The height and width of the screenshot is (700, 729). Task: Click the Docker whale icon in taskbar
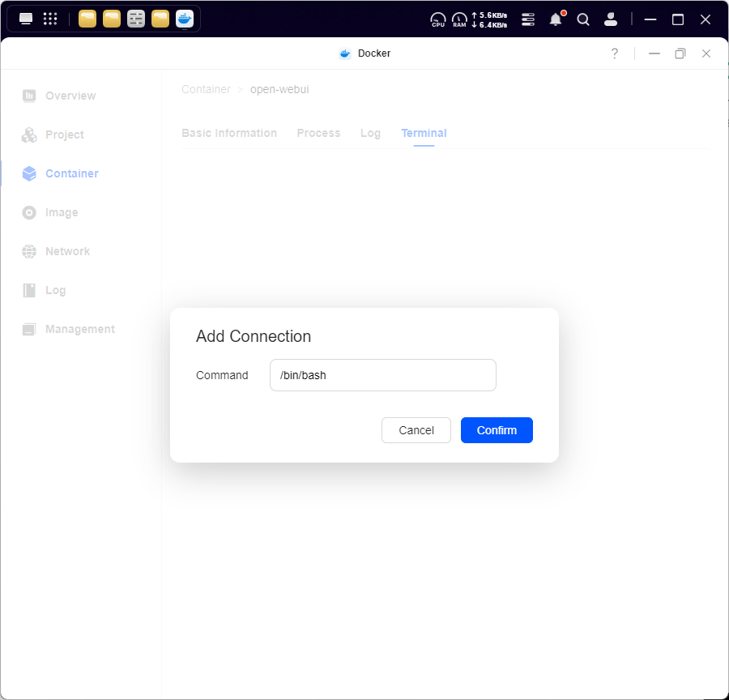pos(185,19)
